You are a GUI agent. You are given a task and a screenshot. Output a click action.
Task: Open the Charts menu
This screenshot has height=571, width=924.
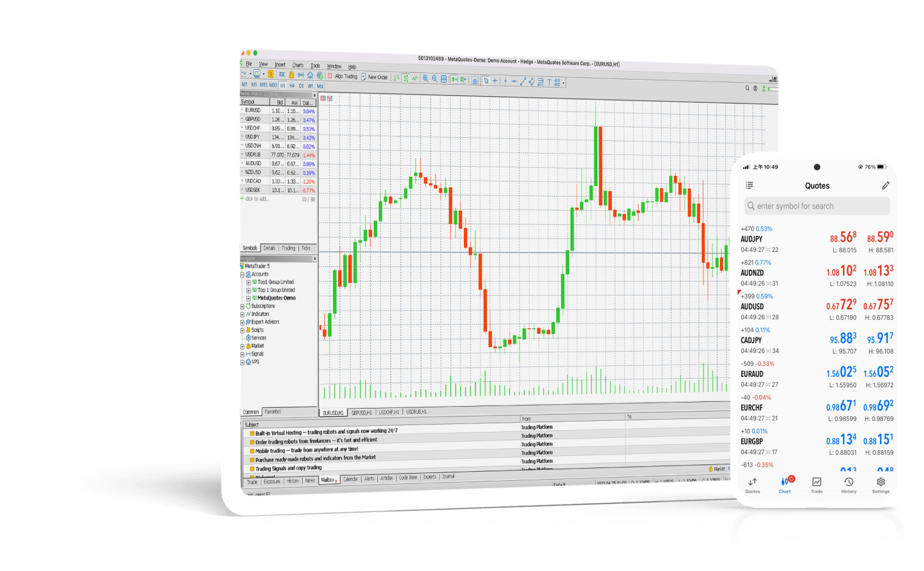(298, 66)
